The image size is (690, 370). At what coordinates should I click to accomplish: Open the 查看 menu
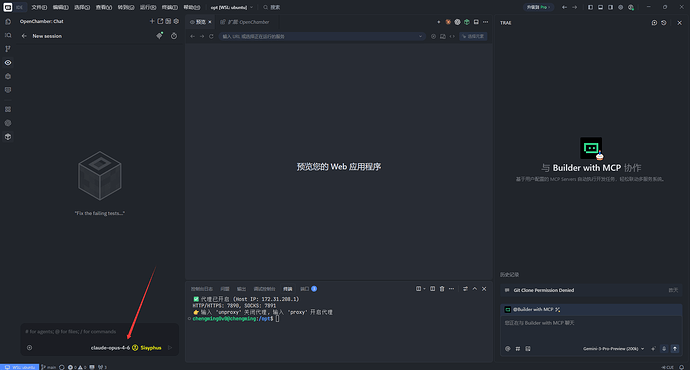(x=104, y=7)
